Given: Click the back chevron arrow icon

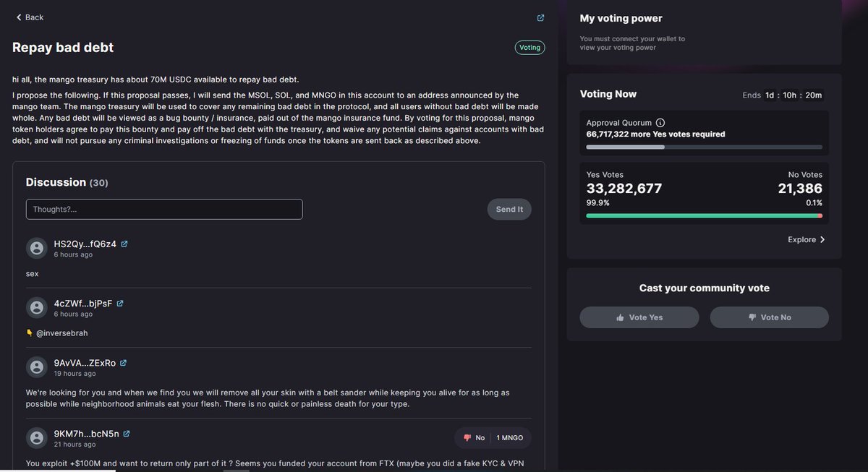Looking at the screenshot, I should tap(19, 17).
